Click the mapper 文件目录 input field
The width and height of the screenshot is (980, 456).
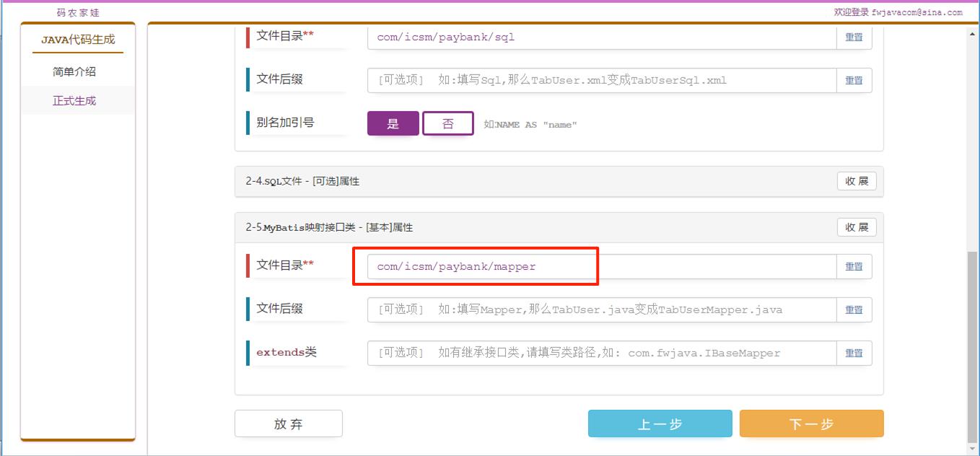601,266
